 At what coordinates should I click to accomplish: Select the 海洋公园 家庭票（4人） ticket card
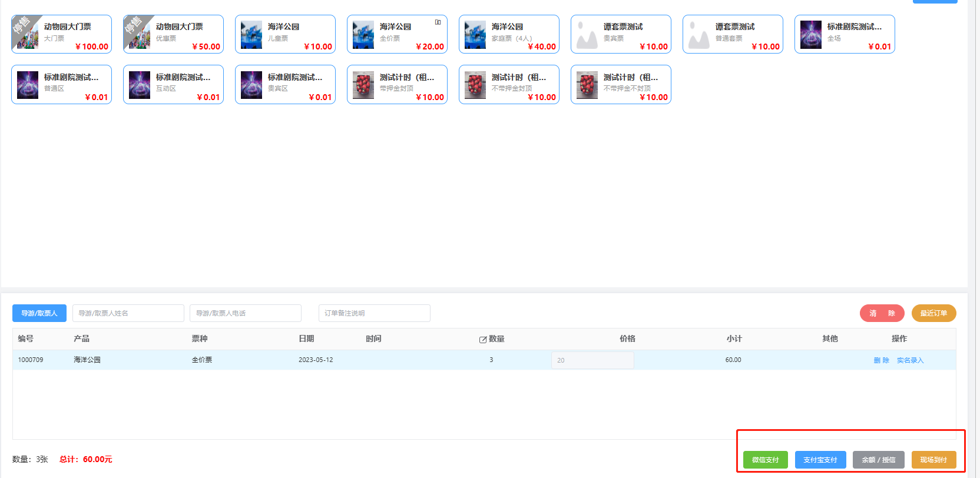click(509, 34)
